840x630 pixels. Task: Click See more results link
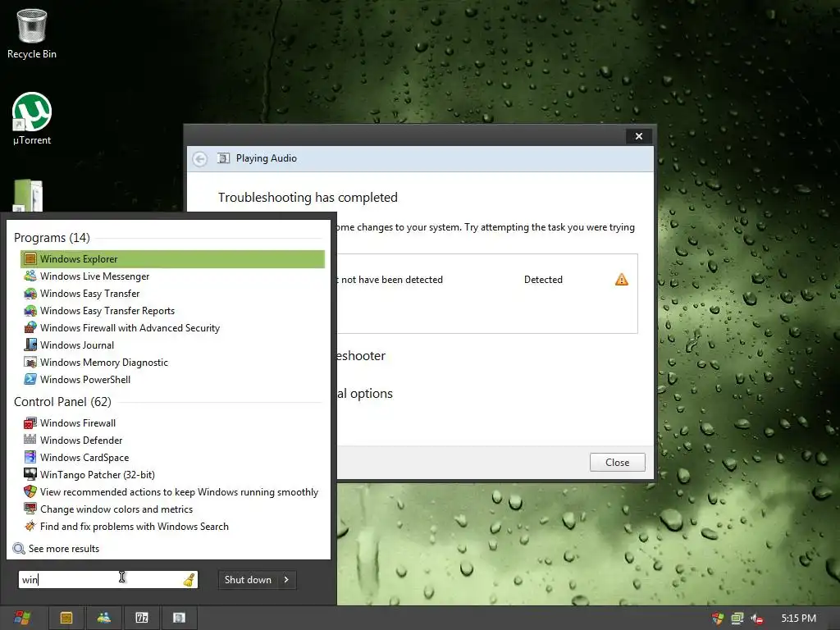(64, 549)
